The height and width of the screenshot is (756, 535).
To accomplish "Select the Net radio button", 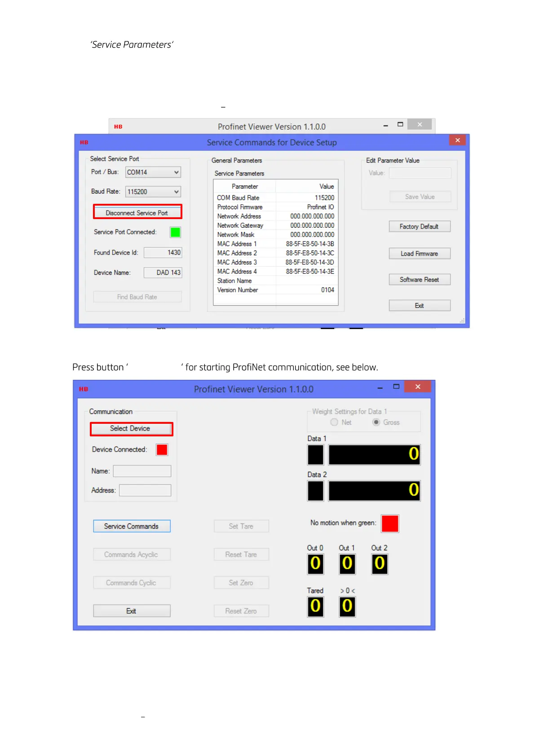I will (x=334, y=422).
